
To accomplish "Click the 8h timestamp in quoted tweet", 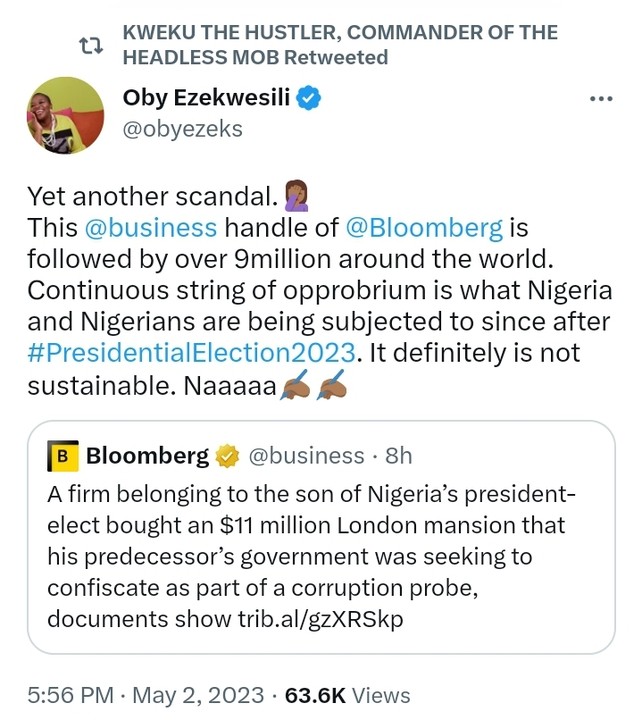I will pyautogui.click(x=398, y=456).
